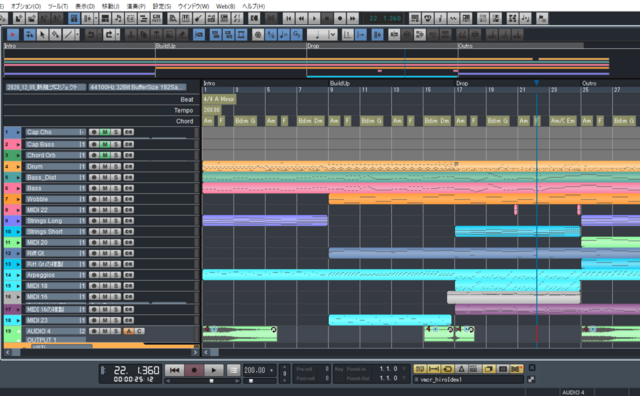Viewport: 640px width, 396px height.
Task: Expand track 4 Drum arrow
Action: click(18, 167)
